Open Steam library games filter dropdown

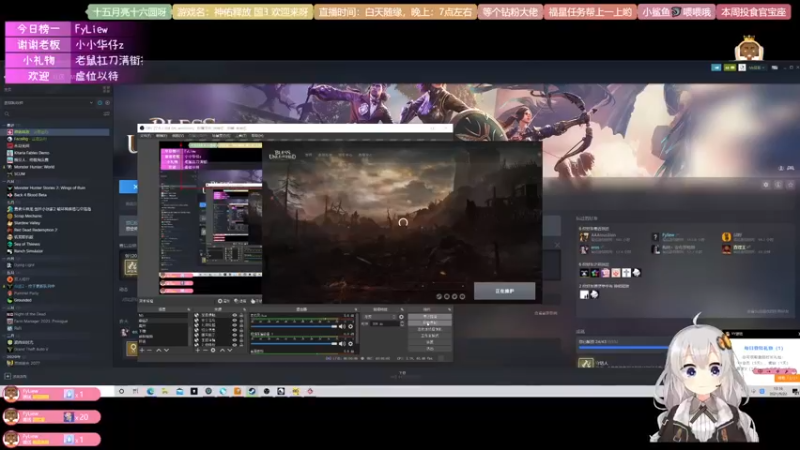(48, 103)
